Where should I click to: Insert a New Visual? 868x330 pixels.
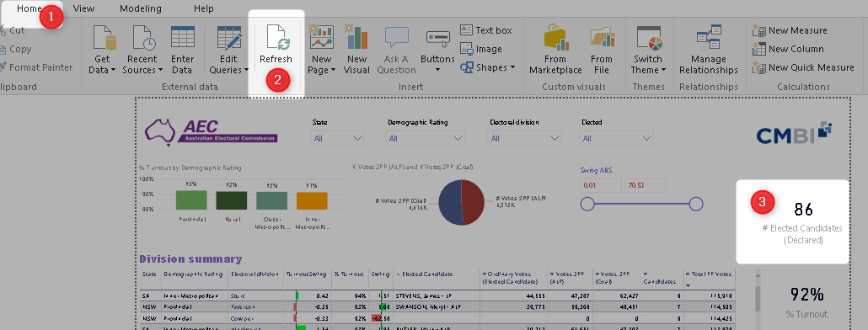coord(357,50)
